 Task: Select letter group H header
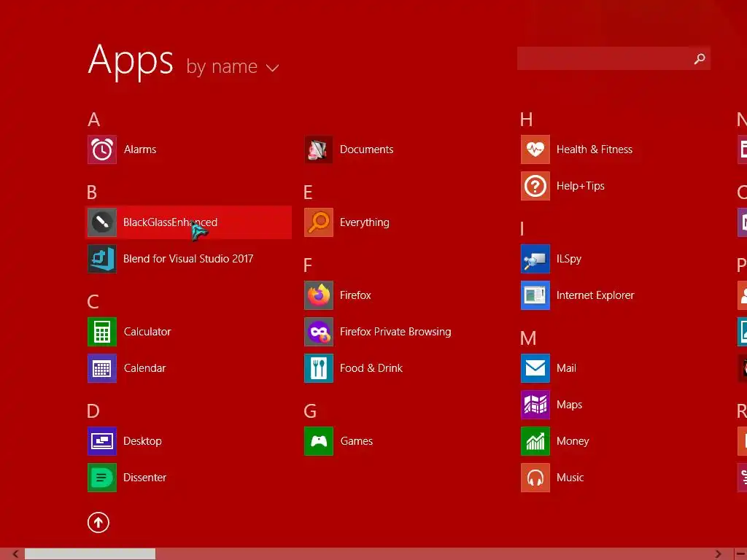tap(527, 120)
